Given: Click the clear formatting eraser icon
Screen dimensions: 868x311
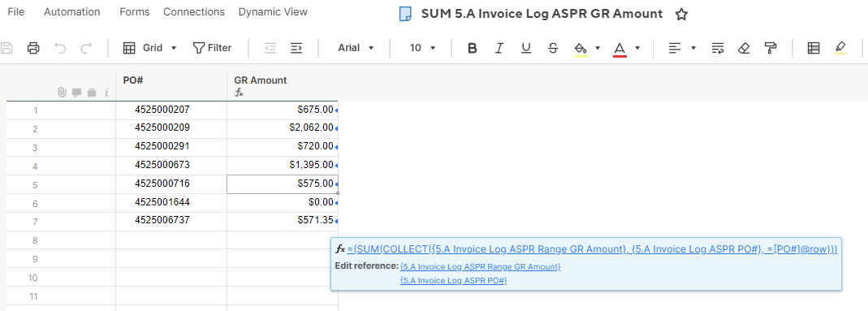Looking at the screenshot, I should click(744, 48).
